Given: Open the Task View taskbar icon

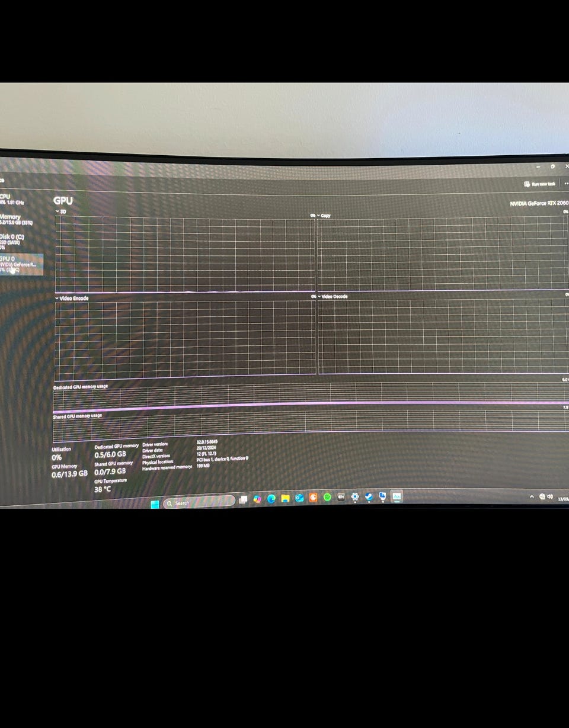Looking at the screenshot, I should click(x=243, y=500).
